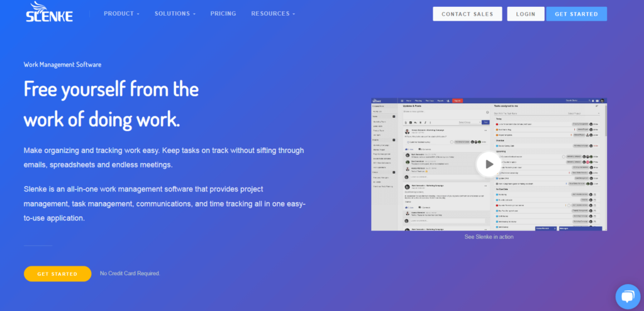Open the Resources dropdown menu
This screenshot has height=311, width=644.
(273, 14)
